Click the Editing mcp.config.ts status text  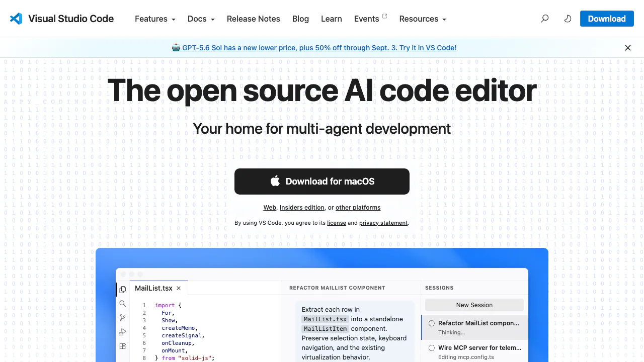(466, 357)
